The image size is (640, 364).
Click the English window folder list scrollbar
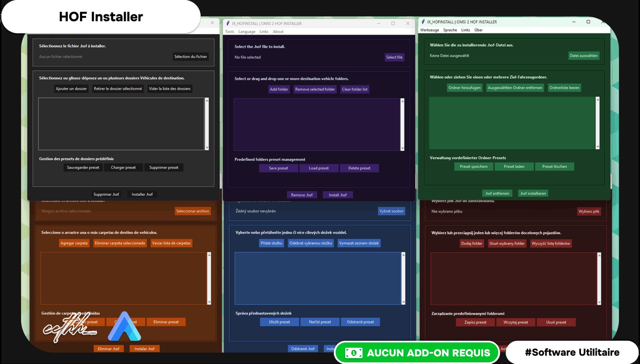pyautogui.click(x=402, y=125)
